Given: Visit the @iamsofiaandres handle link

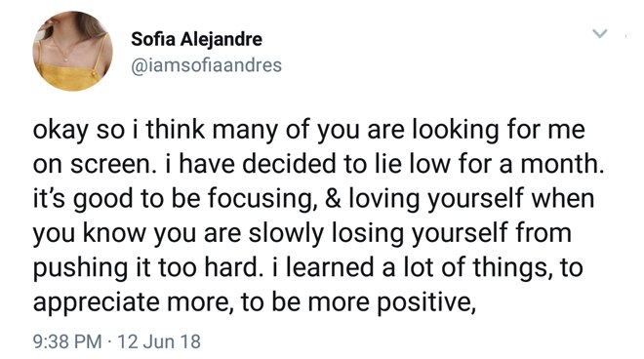Looking at the screenshot, I should (x=206, y=65).
